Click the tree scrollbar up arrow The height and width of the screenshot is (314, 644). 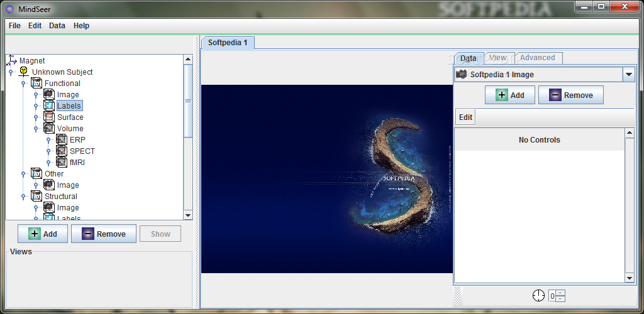pyautogui.click(x=187, y=60)
